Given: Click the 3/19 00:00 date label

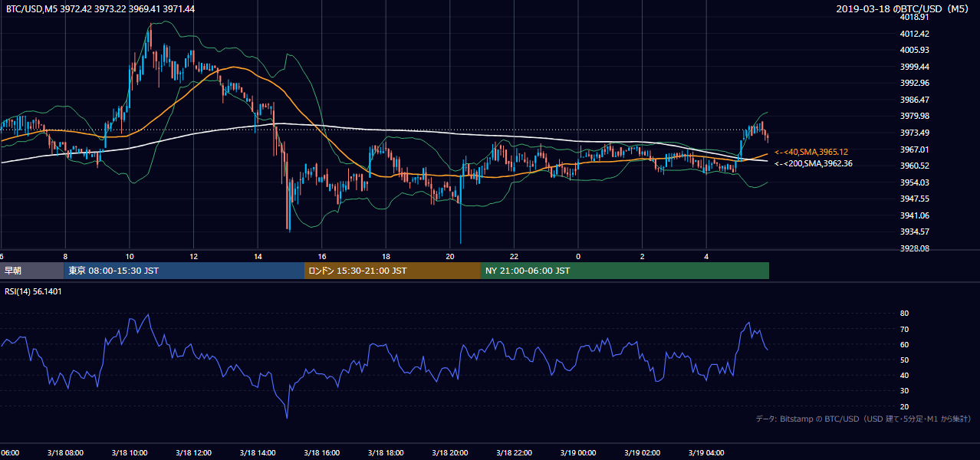Looking at the screenshot, I should coord(577,453).
